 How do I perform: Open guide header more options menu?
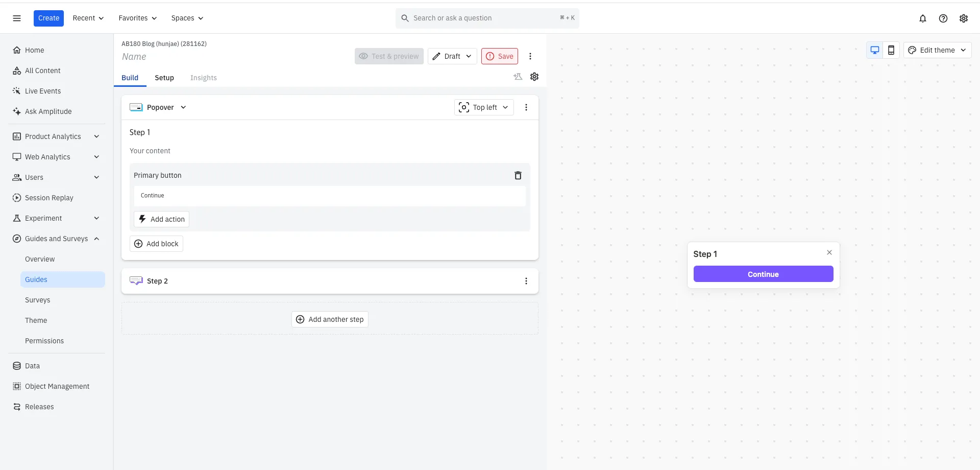(530, 56)
